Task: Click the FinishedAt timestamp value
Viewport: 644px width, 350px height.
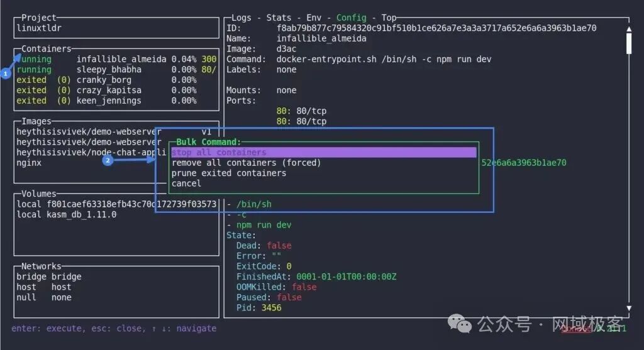Action: click(347, 276)
